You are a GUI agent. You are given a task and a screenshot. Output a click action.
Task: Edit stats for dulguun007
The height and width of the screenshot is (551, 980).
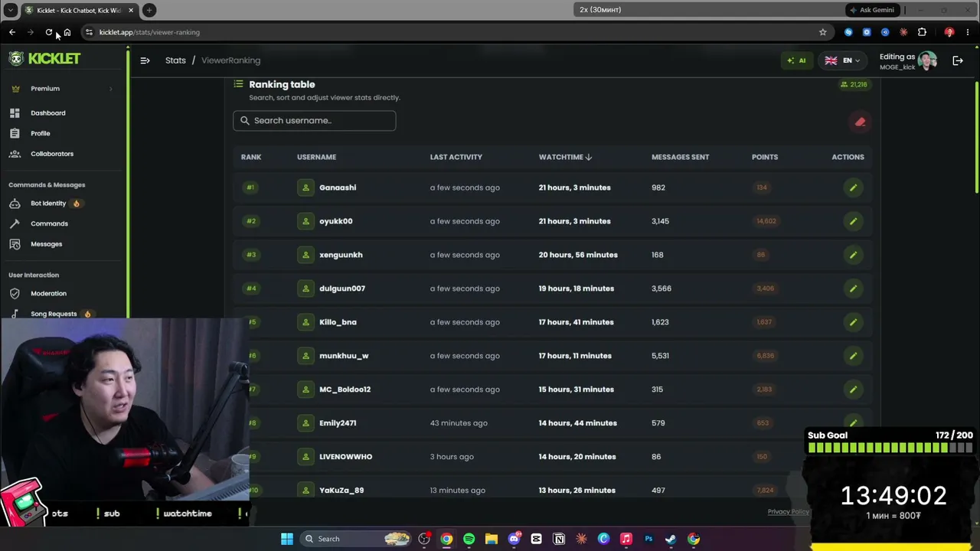(853, 289)
